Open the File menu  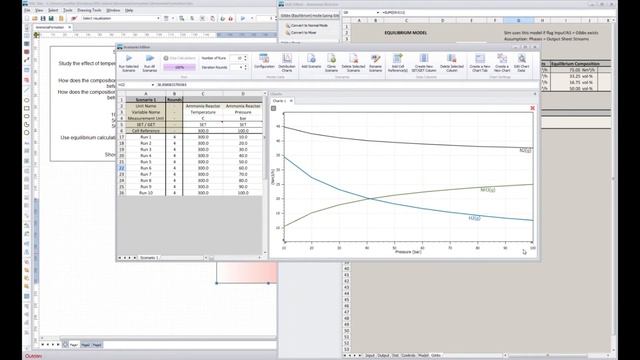coord(27,10)
